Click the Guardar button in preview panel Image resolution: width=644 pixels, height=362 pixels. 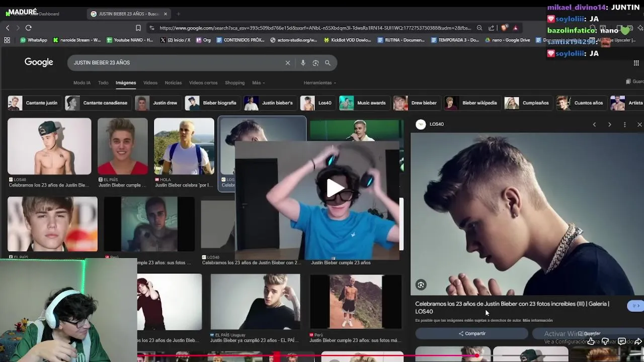589,333
